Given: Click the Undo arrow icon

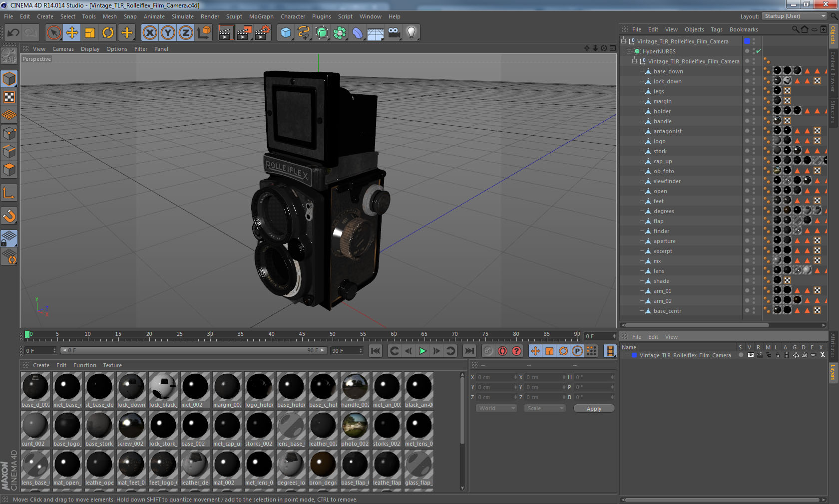Looking at the screenshot, I should [x=13, y=33].
